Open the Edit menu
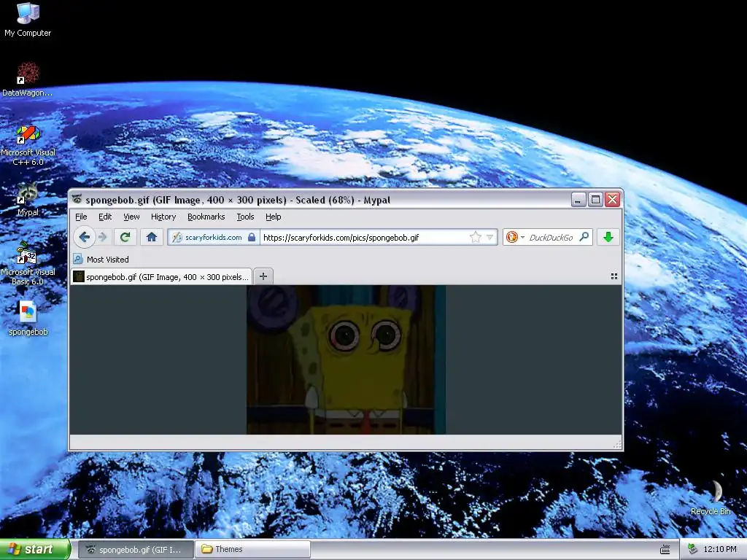Screen dimensions: 747x560 (105, 217)
